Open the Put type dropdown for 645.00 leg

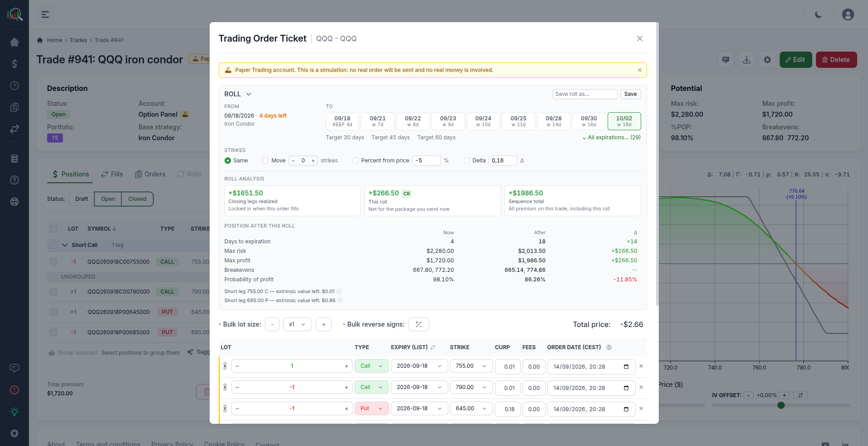point(371,408)
